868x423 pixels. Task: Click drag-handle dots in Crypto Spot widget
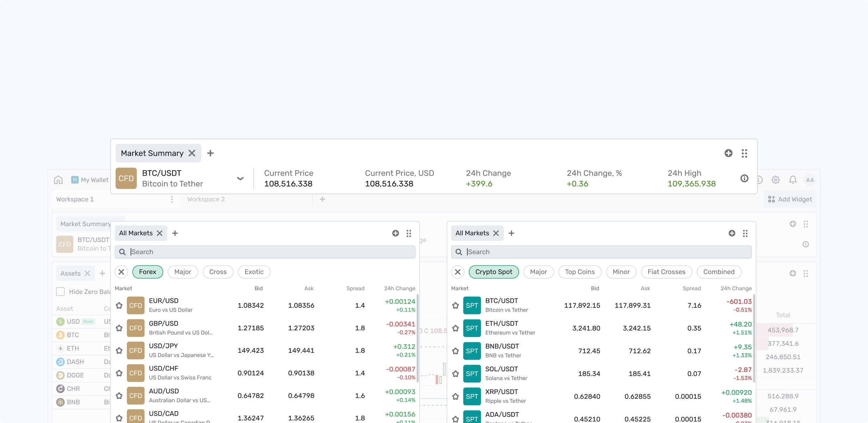(x=745, y=233)
